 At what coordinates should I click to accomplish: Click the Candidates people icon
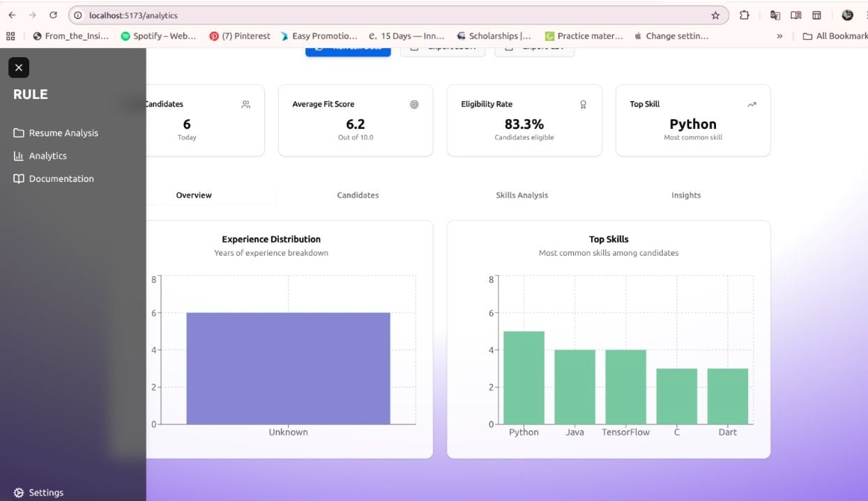pyautogui.click(x=245, y=105)
